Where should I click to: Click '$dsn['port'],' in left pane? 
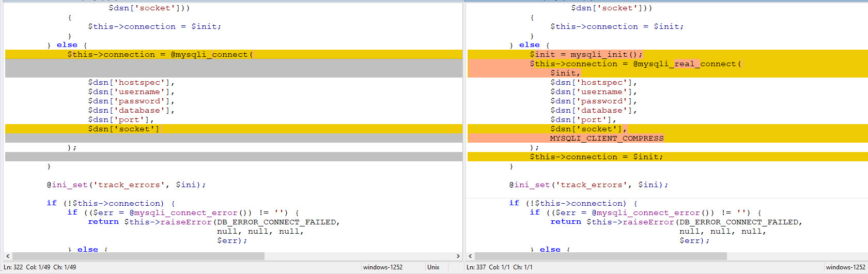[121, 119]
